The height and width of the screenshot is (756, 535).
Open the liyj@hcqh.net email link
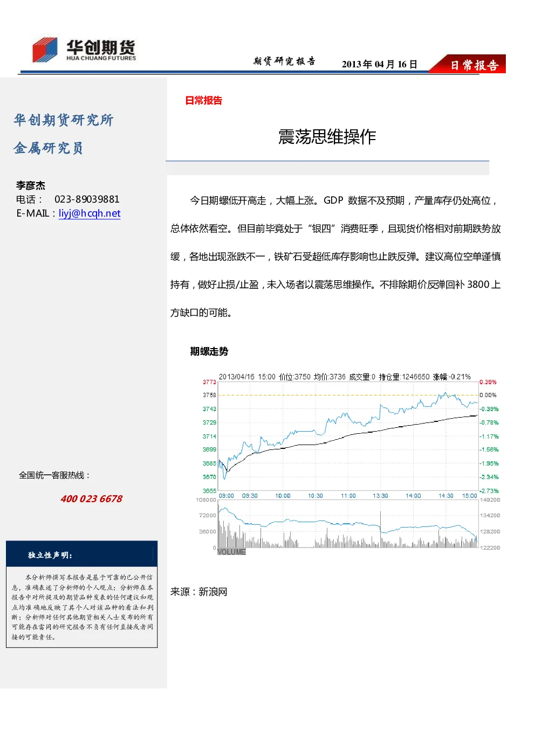pyautogui.click(x=90, y=213)
